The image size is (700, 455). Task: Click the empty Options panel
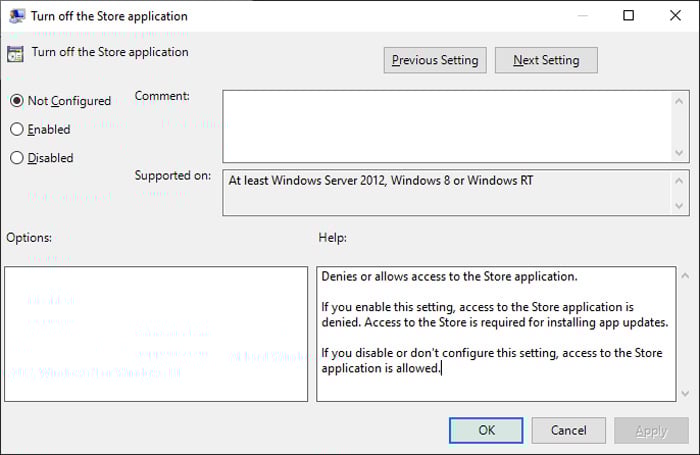tap(156, 334)
